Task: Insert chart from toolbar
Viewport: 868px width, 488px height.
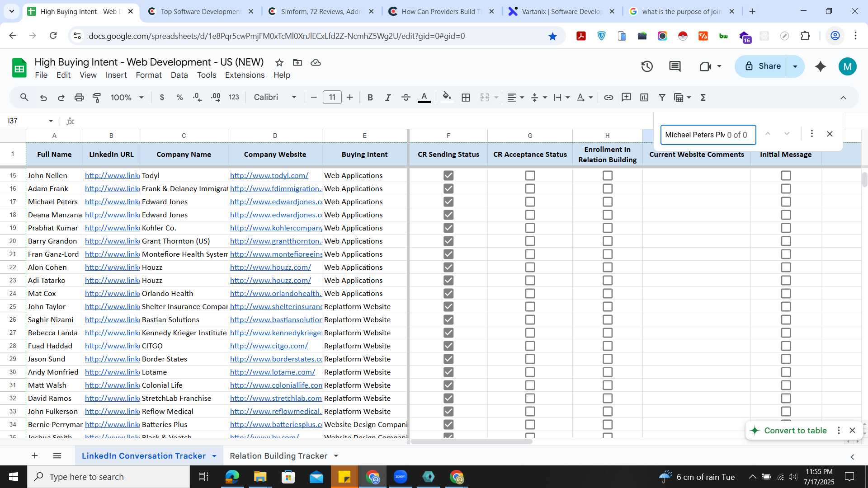Action: click(644, 98)
